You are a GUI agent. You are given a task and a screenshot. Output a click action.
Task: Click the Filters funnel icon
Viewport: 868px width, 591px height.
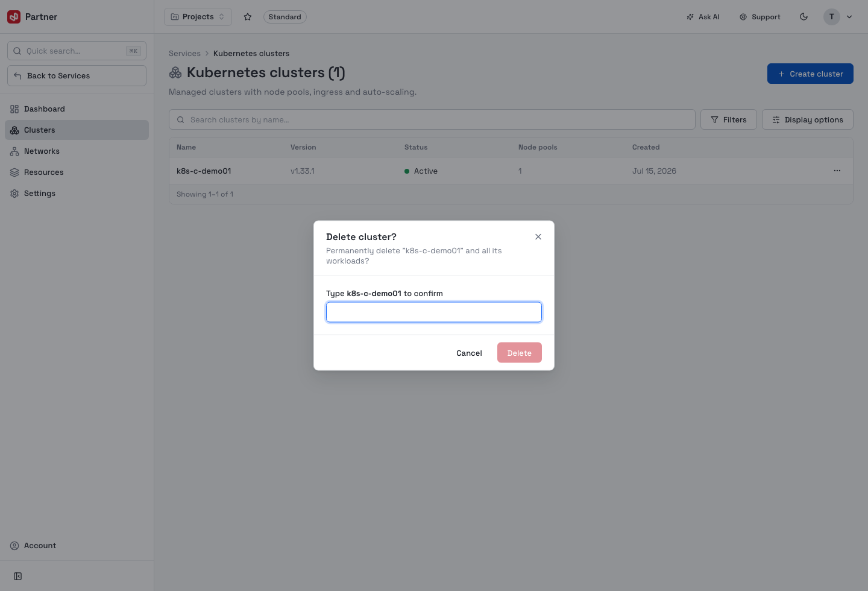point(714,120)
